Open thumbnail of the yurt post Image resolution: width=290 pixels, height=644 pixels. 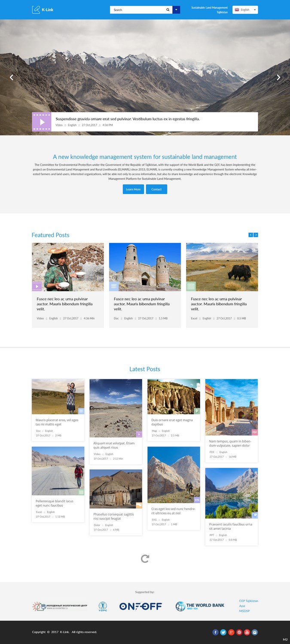(116, 489)
